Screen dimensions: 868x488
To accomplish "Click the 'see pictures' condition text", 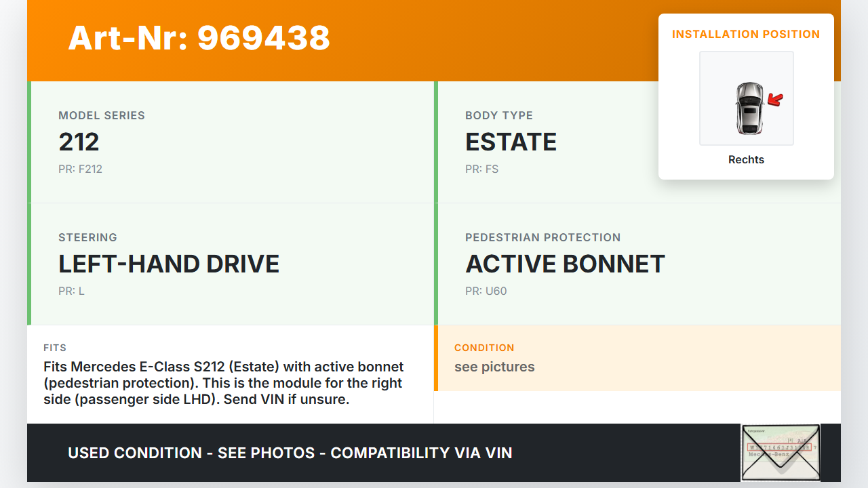I will 494,367.
